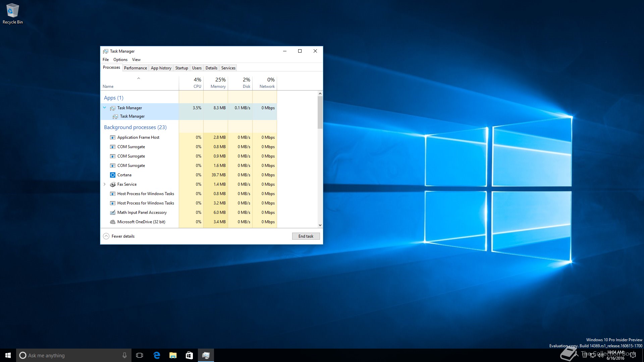Collapse the Task Manager app group
Image resolution: width=644 pixels, height=362 pixels.
104,108
